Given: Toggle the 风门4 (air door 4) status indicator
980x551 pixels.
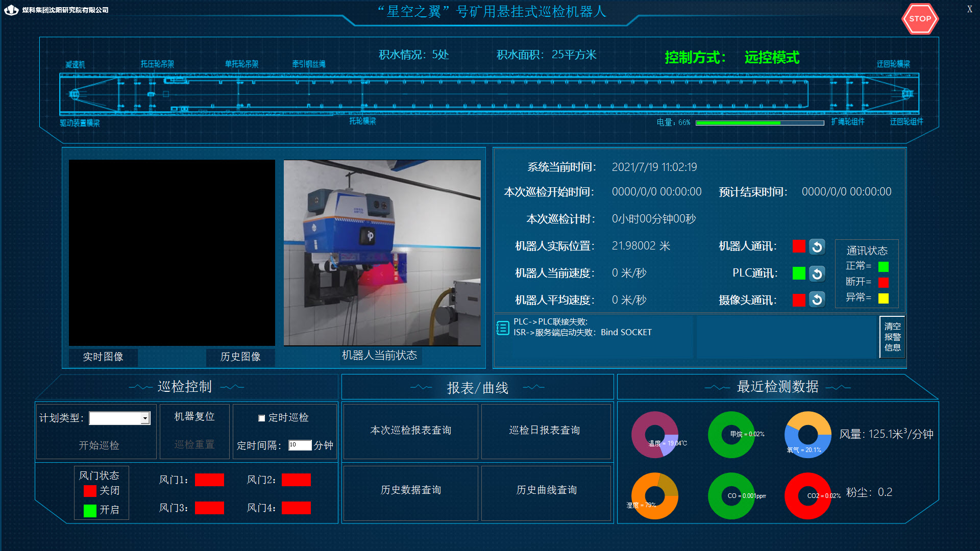Looking at the screenshot, I should click(x=296, y=508).
